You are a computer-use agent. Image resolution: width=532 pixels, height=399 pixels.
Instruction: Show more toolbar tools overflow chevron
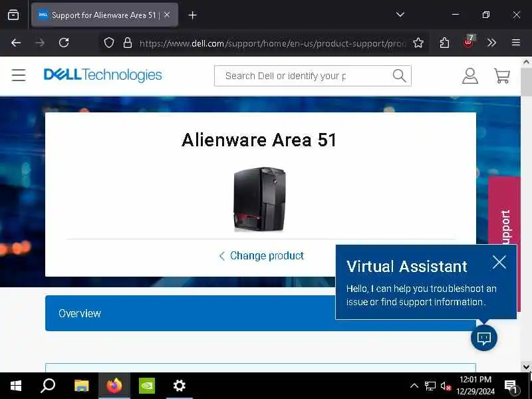[491, 43]
